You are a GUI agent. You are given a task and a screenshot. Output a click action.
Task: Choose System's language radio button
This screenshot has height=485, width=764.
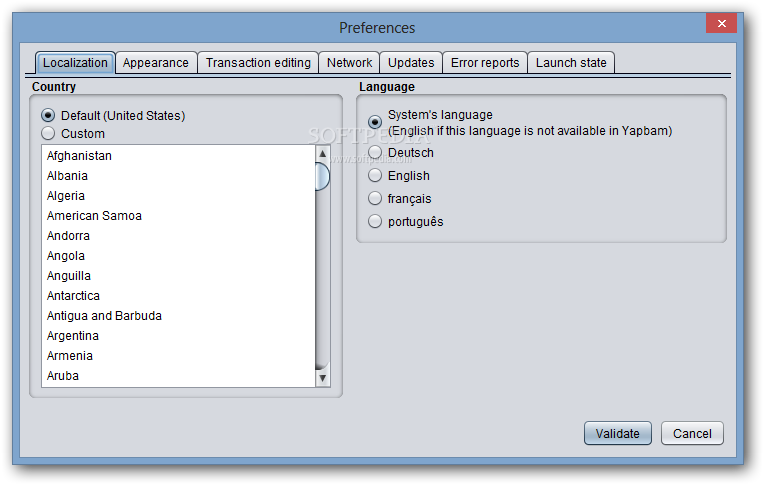pos(375,122)
